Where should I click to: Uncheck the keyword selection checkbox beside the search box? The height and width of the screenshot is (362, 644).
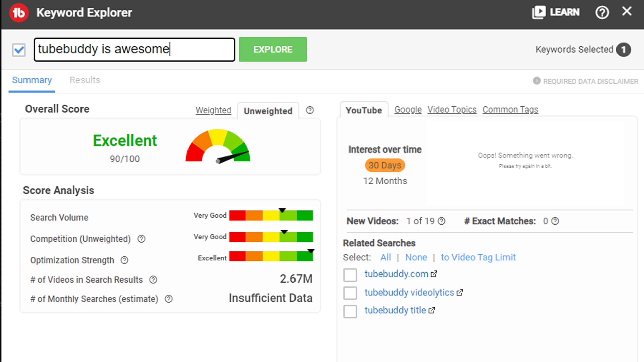pyautogui.click(x=19, y=50)
